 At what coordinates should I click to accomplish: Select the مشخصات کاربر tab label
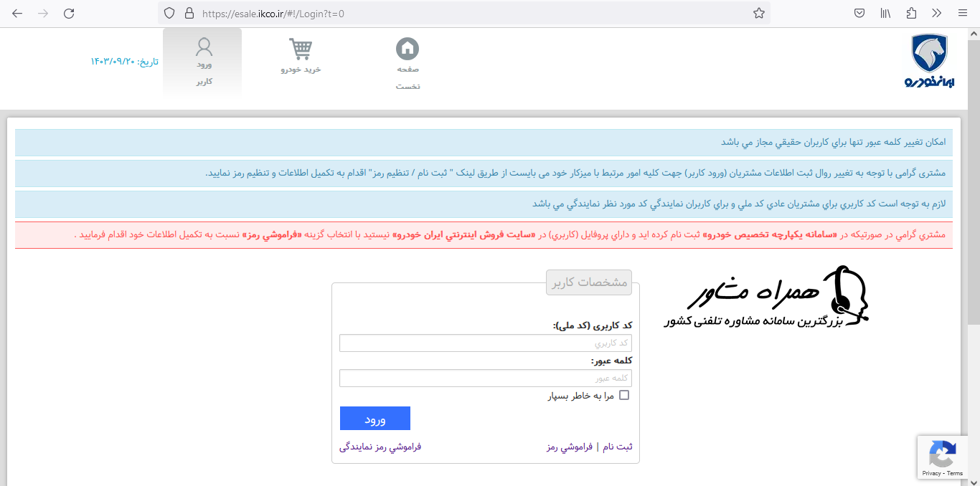[x=588, y=282]
